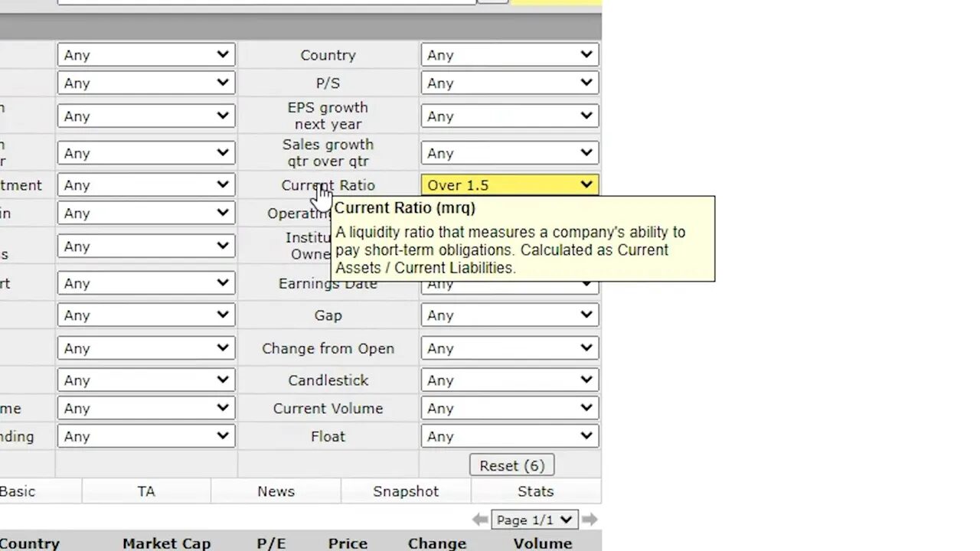Open the Current Volume dropdown
Viewport: 980px width, 551px height.
tap(509, 408)
